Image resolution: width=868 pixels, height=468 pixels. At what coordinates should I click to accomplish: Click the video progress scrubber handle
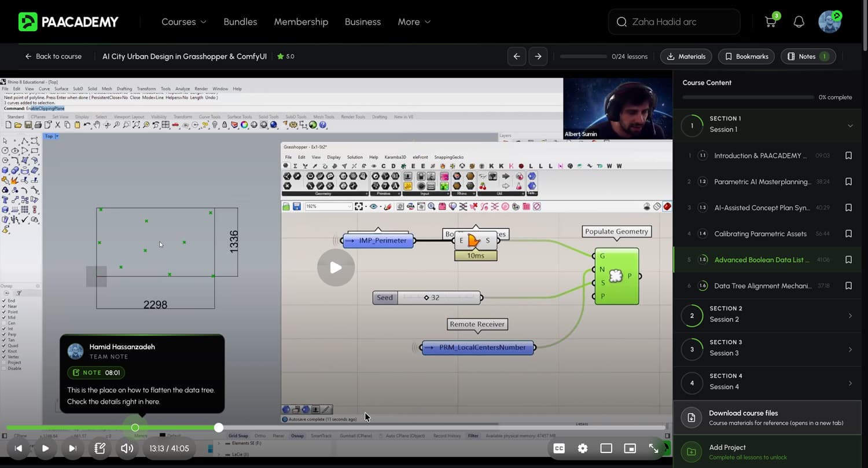pos(218,427)
